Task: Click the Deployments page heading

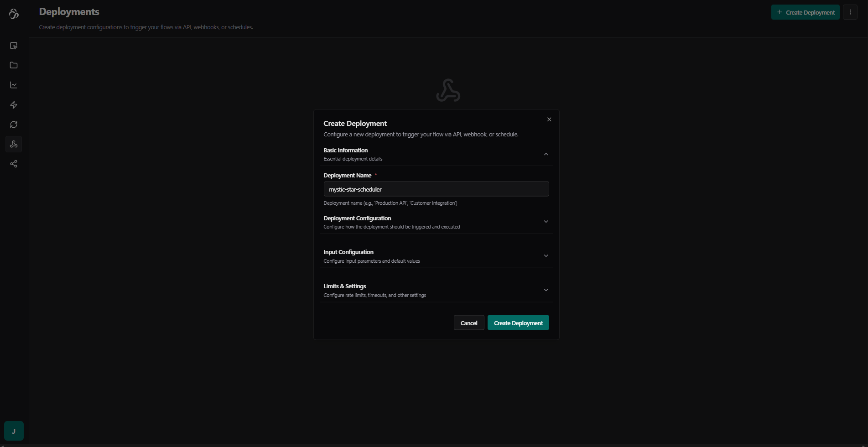Action: coord(69,12)
